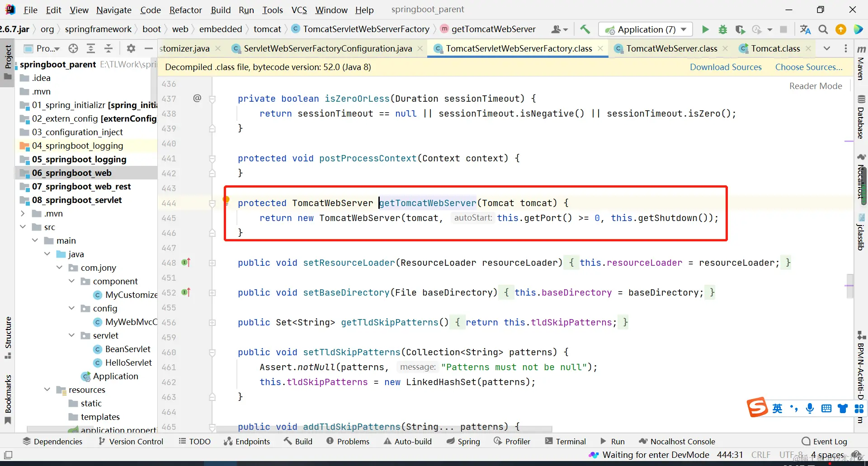Collapse all nodes in Project panel
The height and width of the screenshot is (466, 868).
coord(108,48)
